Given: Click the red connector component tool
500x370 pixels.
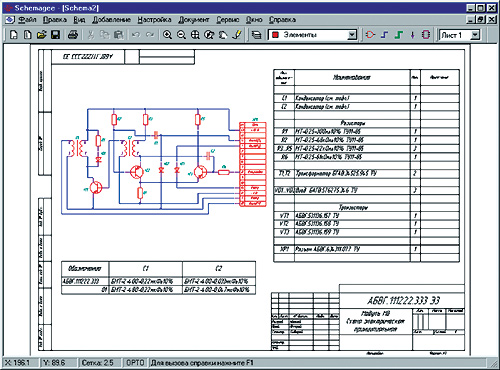Looking at the screenshot, I should click(x=426, y=35).
